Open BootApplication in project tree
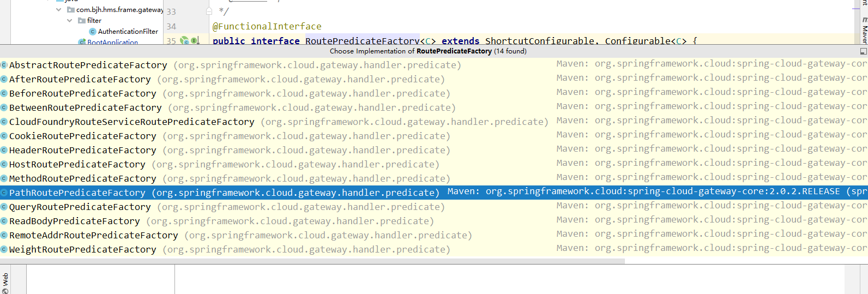 112,42
